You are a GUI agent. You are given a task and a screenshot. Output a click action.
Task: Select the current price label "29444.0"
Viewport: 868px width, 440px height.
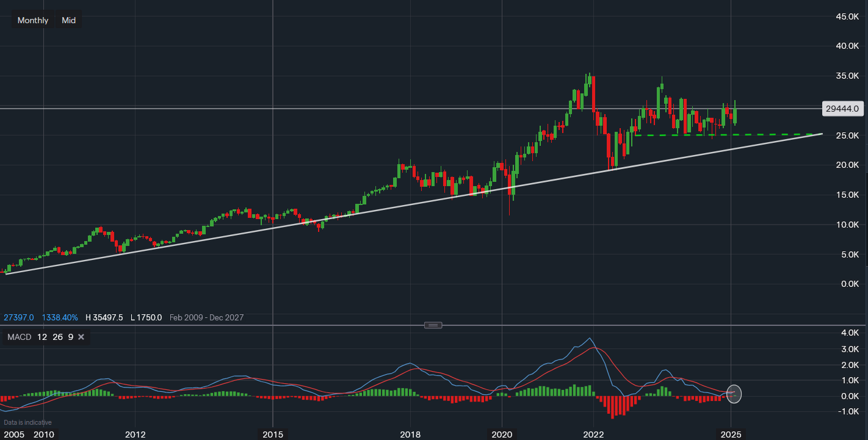tap(843, 109)
